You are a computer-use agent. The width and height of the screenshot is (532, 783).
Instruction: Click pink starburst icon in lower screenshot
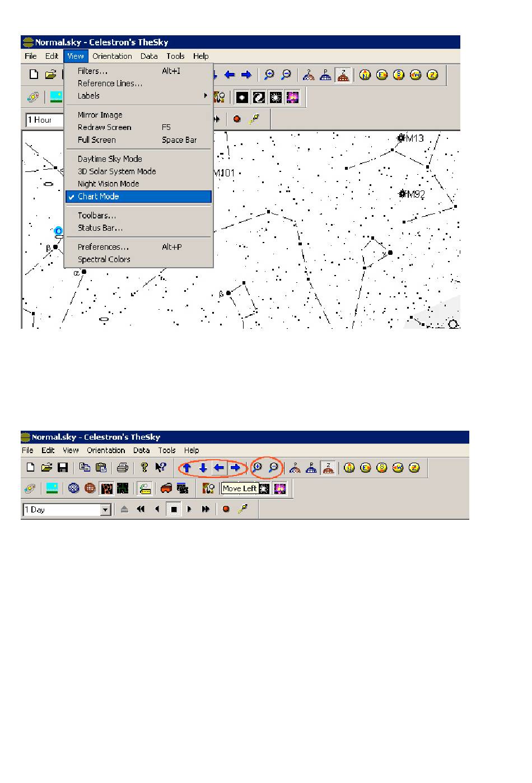[x=280, y=488]
